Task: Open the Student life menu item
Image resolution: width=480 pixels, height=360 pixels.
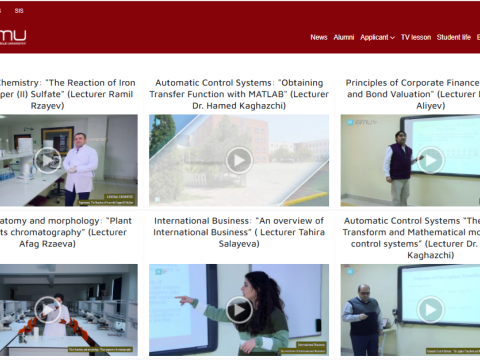Action: (453, 37)
